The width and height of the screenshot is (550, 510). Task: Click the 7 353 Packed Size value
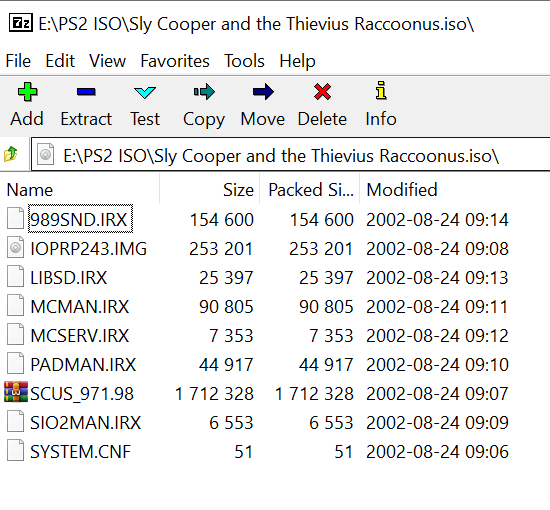[x=331, y=336]
